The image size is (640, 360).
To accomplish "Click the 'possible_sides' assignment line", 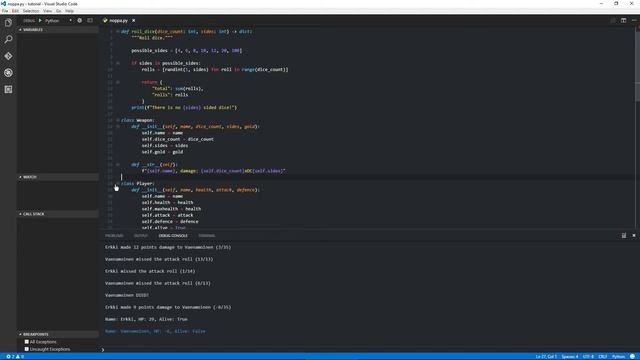I will [x=187, y=51].
